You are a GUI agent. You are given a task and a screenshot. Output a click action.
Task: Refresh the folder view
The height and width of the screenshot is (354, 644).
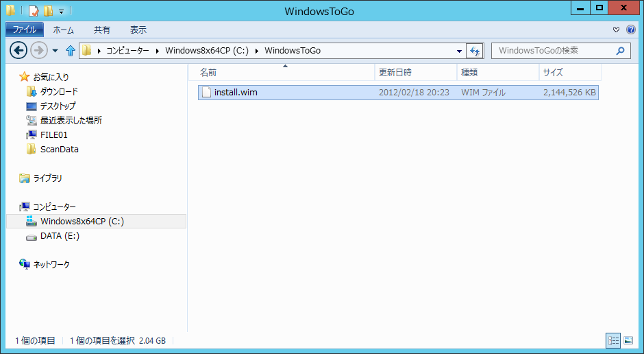coord(475,51)
